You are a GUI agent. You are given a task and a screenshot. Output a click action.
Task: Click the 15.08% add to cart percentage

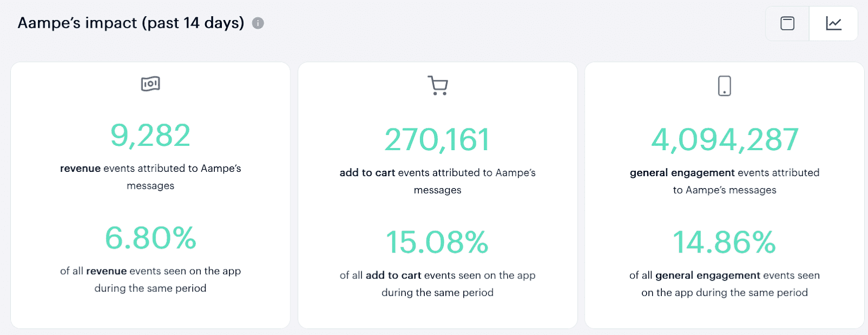point(437,242)
